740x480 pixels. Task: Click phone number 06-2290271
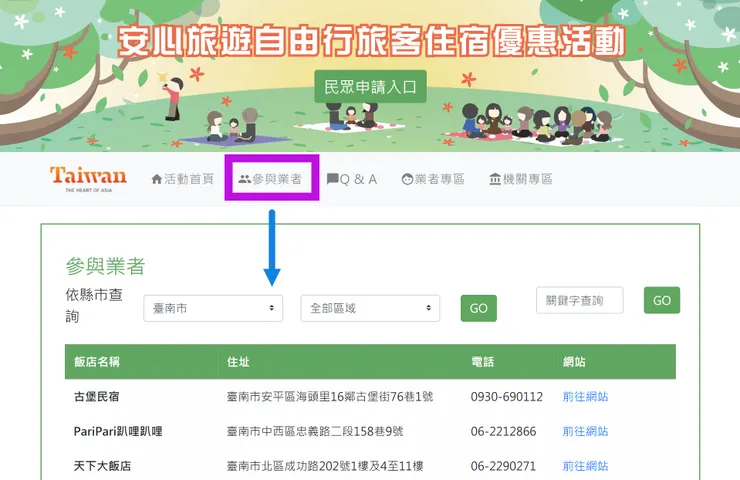[503, 466]
